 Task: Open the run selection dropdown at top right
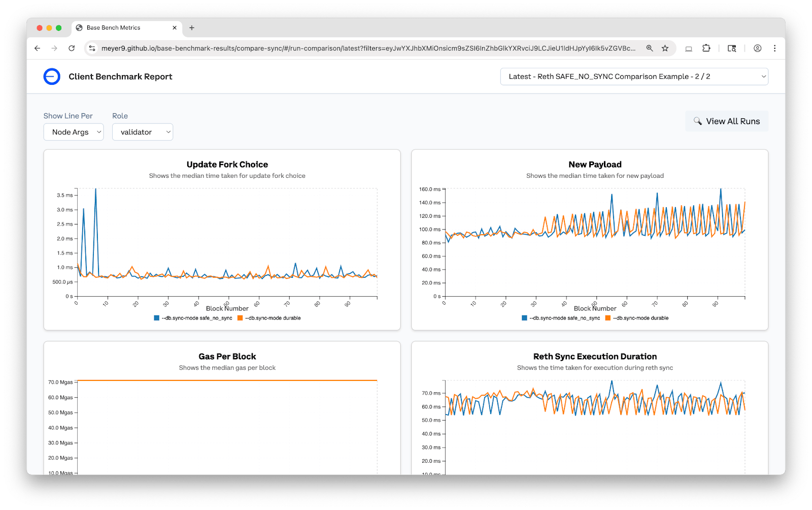tap(634, 77)
